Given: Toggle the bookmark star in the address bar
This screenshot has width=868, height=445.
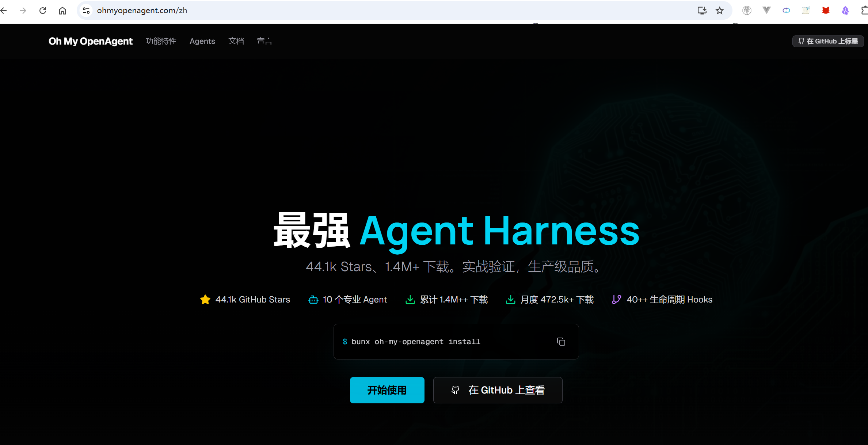Looking at the screenshot, I should pyautogui.click(x=719, y=10).
